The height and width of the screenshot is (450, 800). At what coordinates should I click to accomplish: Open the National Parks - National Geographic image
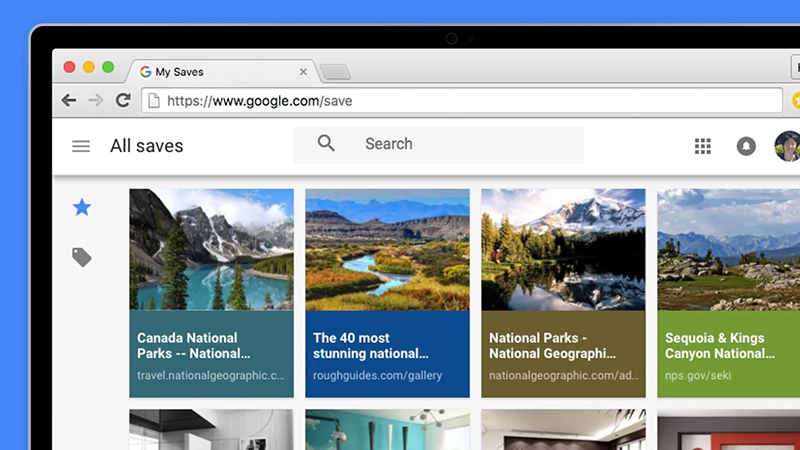563,249
